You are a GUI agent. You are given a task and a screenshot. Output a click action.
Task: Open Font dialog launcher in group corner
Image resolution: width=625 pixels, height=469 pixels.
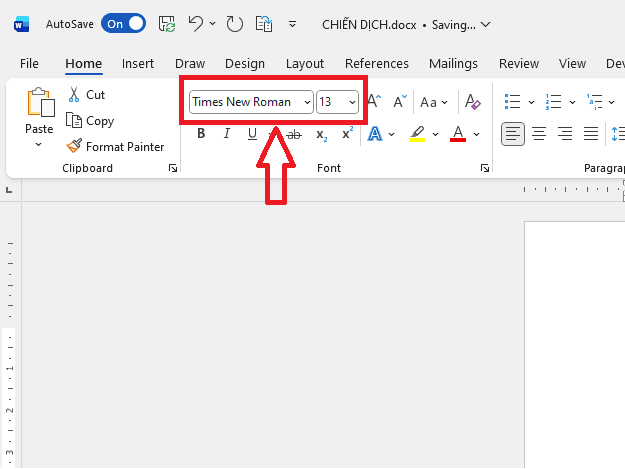point(485,168)
